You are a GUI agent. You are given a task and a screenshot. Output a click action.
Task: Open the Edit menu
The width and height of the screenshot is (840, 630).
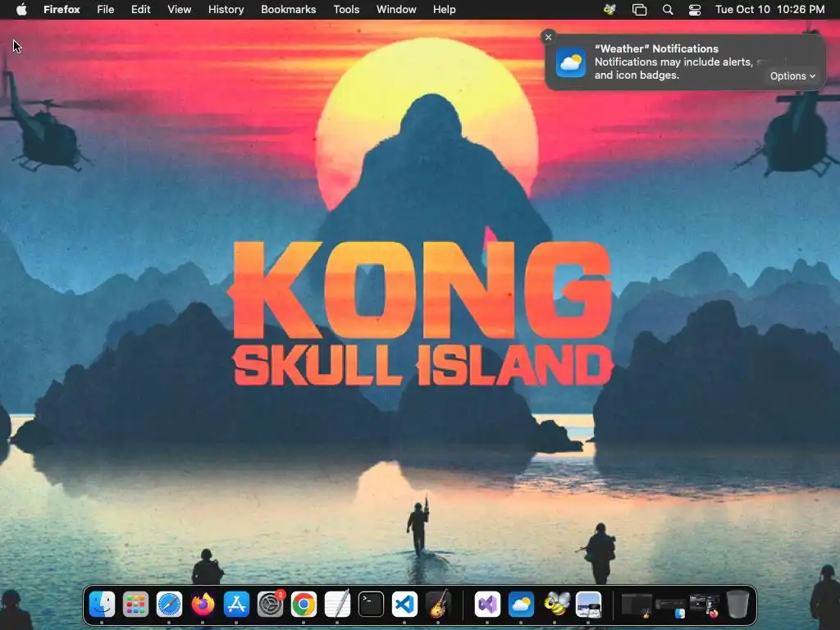[141, 10]
